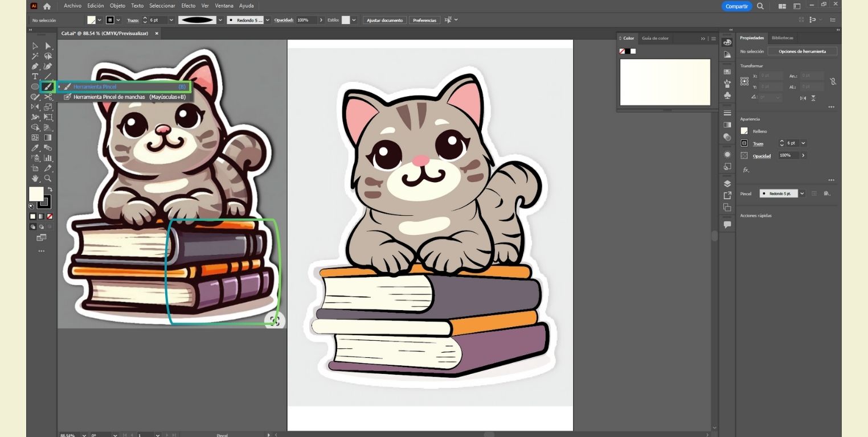Expand the Opacidad 100% arrow in control bar
868x437 pixels.
pyautogui.click(x=321, y=20)
